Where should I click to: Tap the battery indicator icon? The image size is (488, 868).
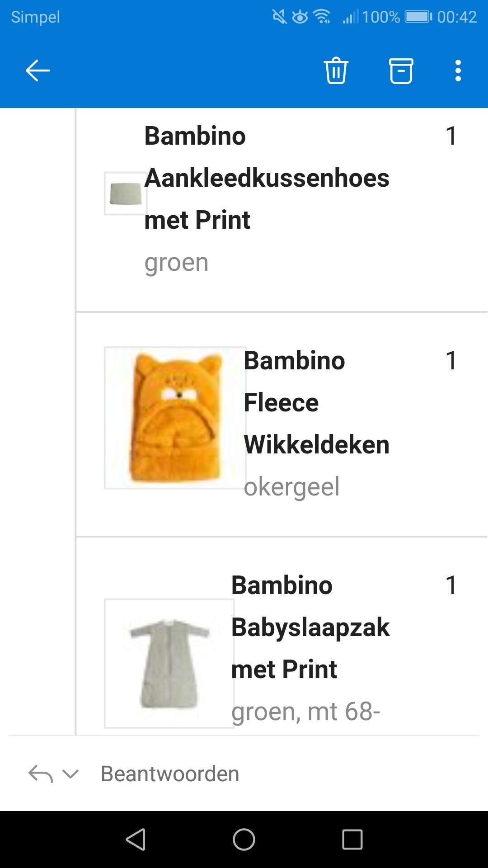pos(418,17)
